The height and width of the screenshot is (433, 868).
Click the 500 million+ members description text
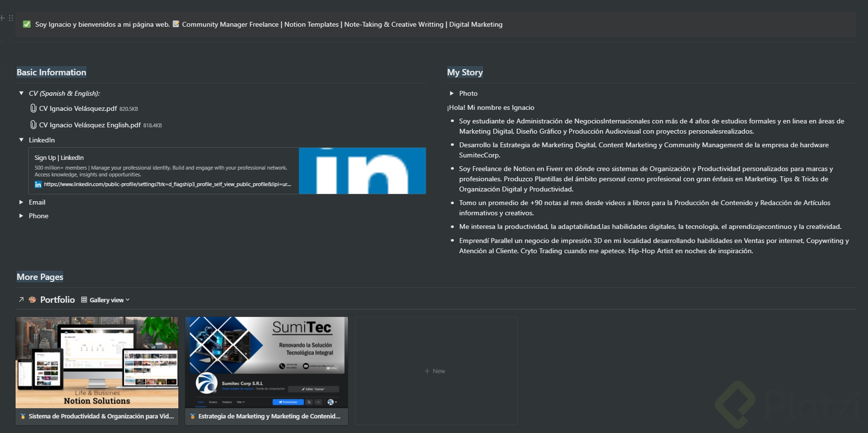161,171
